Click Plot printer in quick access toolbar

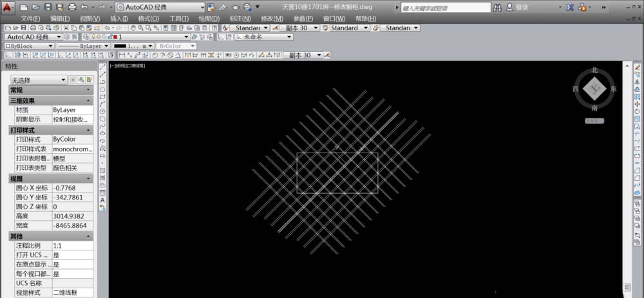(x=72, y=7)
